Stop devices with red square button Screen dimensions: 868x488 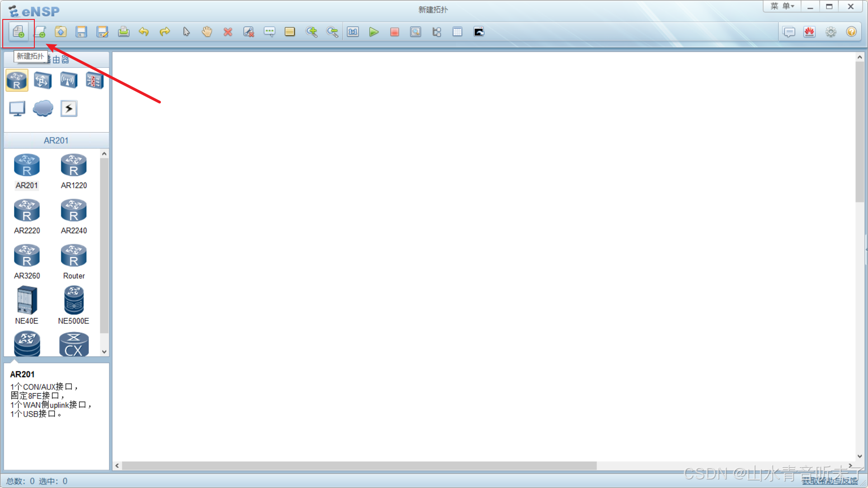pyautogui.click(x=394, y=32)
